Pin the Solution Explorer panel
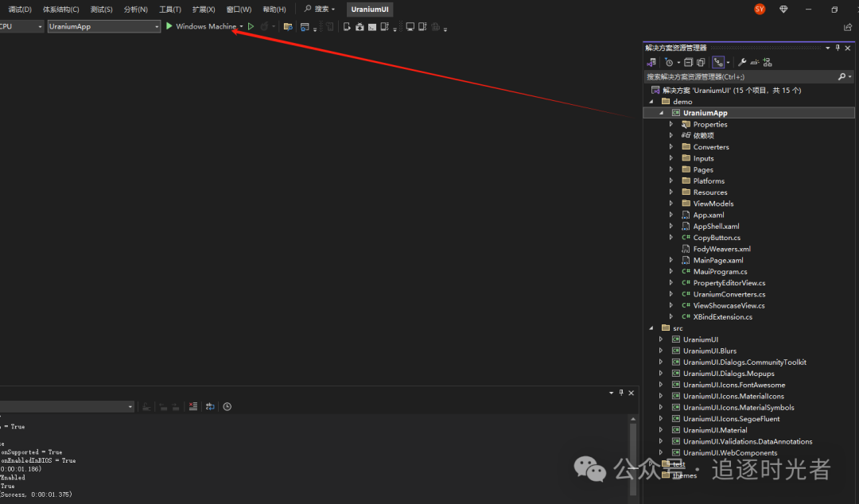 tap(838, 48)
